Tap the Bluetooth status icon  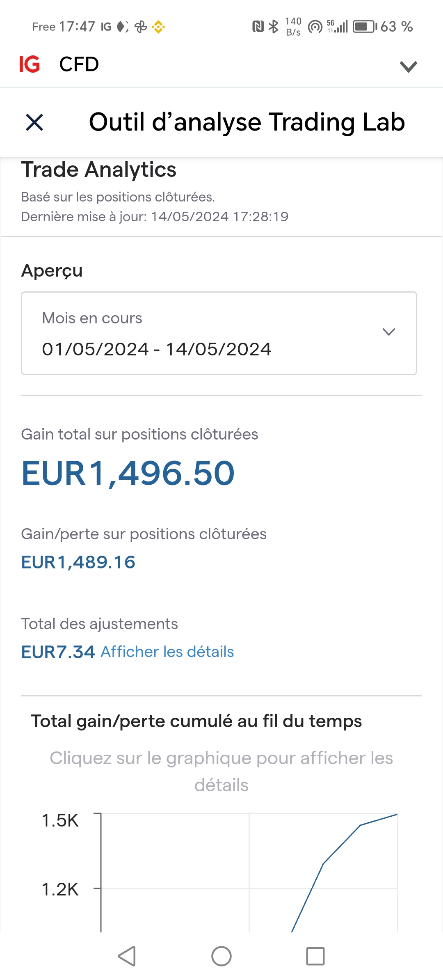coord(274,27)
